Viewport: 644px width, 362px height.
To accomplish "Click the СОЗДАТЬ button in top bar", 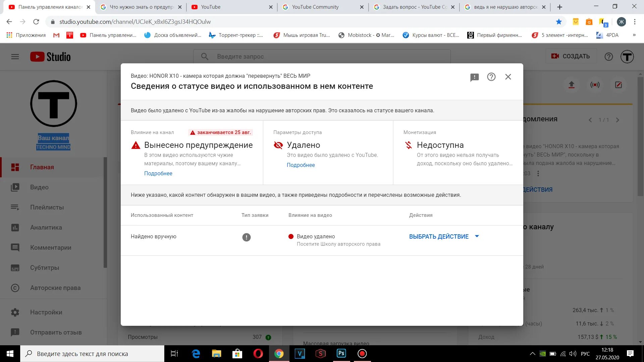I will tap(571, 57).
